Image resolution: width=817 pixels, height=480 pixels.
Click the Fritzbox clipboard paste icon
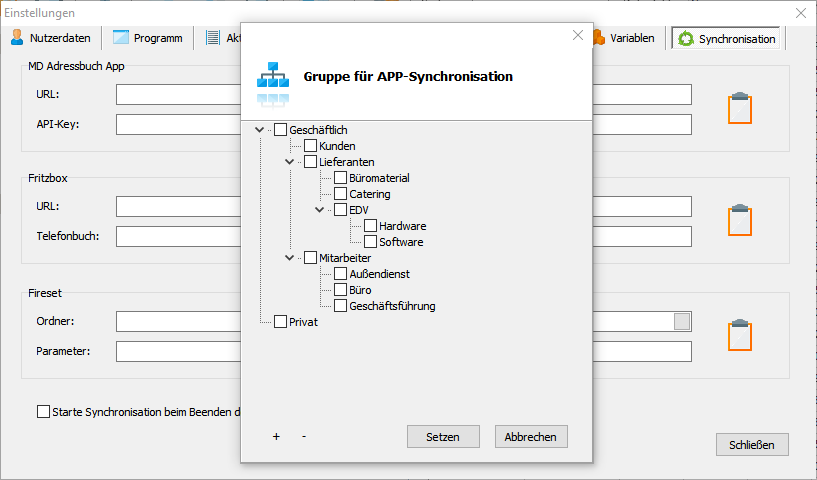click(739, 220)
